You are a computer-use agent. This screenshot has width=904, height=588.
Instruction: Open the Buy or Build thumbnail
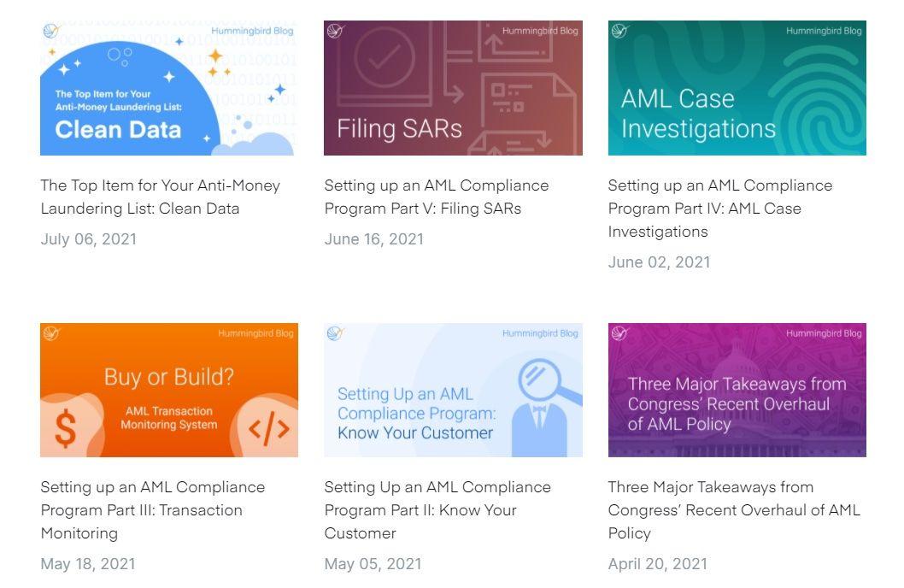169,391
